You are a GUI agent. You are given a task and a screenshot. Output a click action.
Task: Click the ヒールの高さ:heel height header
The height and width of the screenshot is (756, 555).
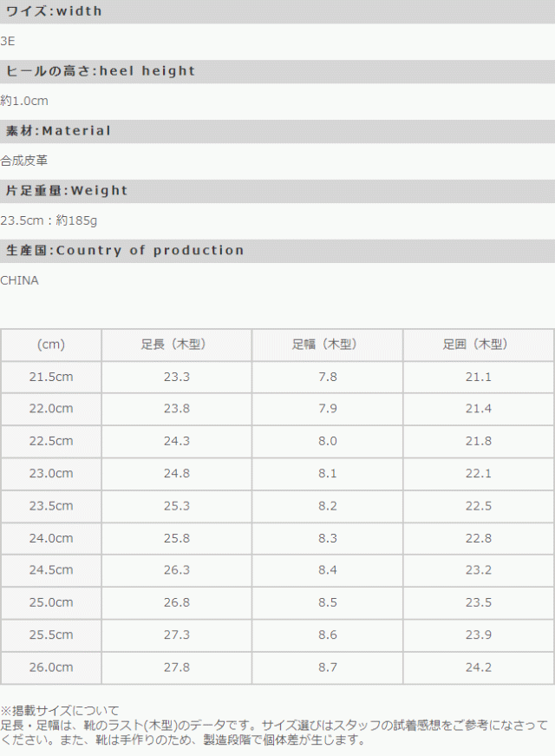pos(101,71)
